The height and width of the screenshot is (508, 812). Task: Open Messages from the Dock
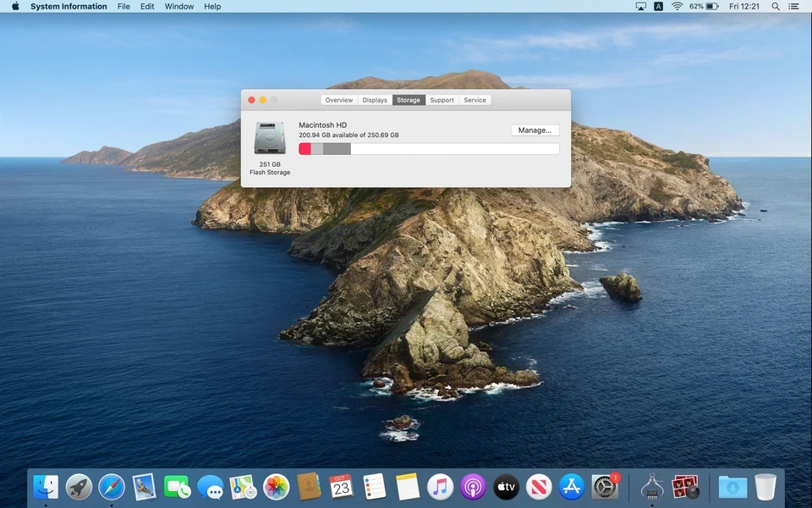tap(211, 488)
